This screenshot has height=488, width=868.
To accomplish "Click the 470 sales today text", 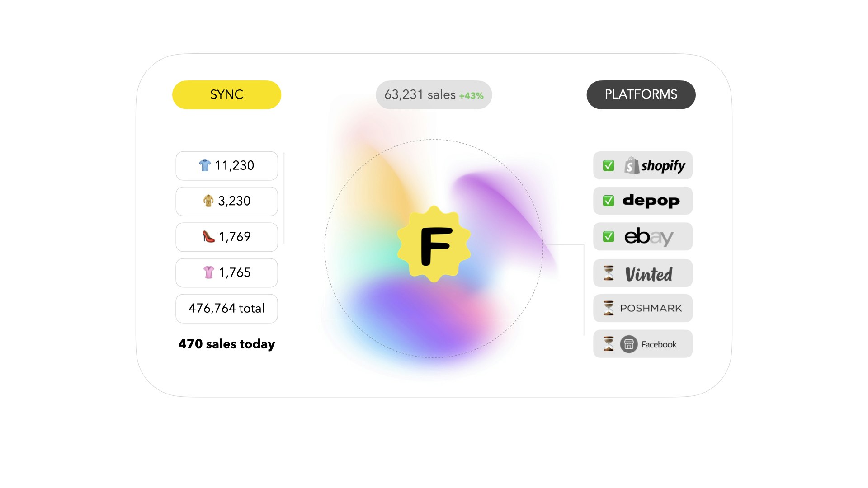I will coord(226,344).
